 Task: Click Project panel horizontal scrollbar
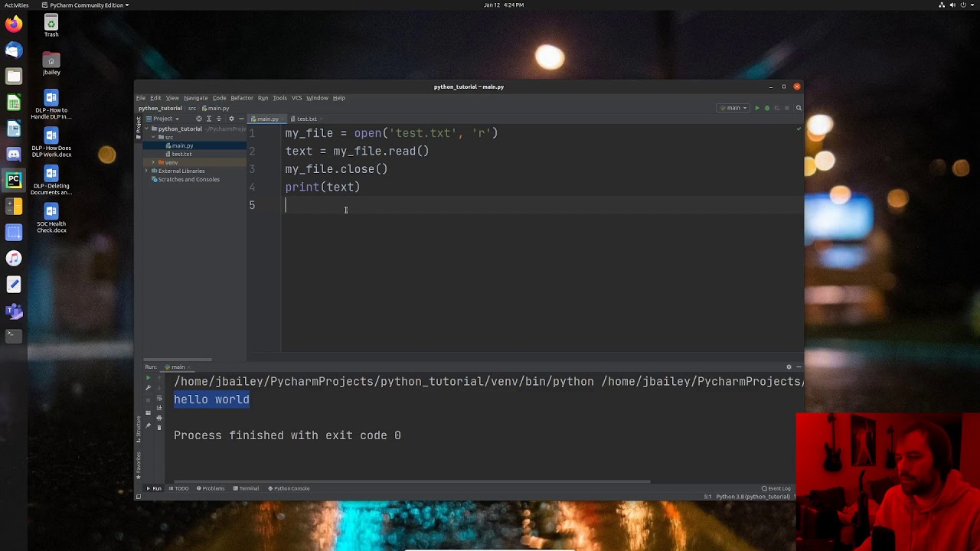(178, 359)
